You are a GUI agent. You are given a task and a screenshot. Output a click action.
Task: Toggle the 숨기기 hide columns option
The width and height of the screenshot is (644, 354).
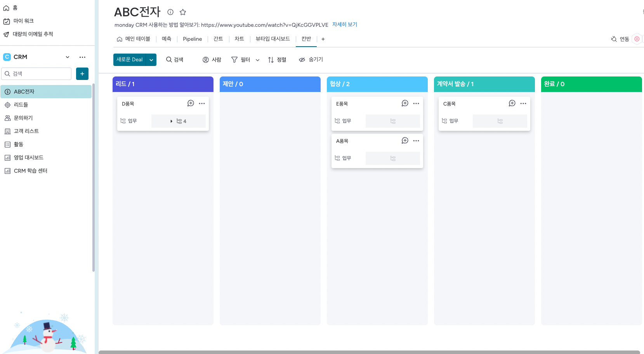(311, 60)
